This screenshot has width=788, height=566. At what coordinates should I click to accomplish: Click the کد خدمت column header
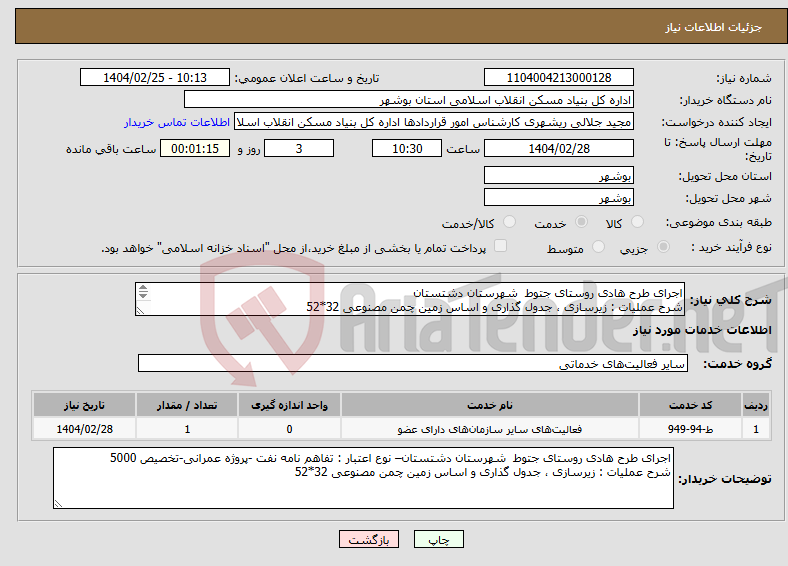690,405
